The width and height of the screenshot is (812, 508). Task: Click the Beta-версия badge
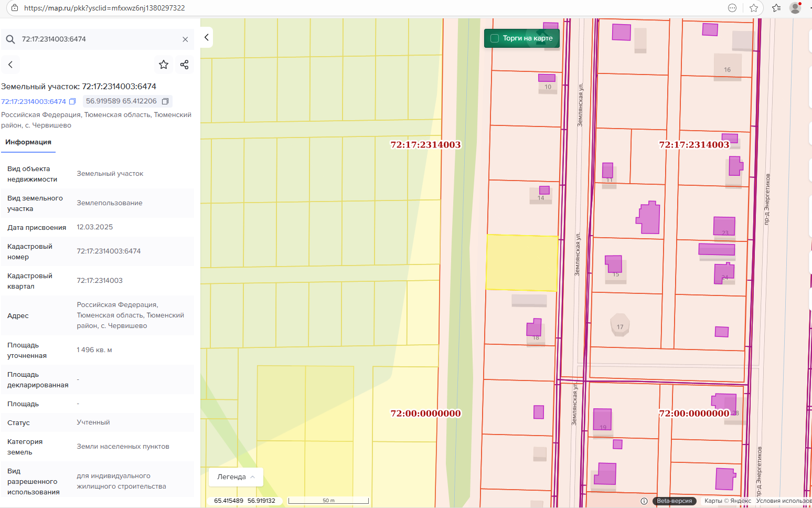pyautogui.click(x=675, y=501)
